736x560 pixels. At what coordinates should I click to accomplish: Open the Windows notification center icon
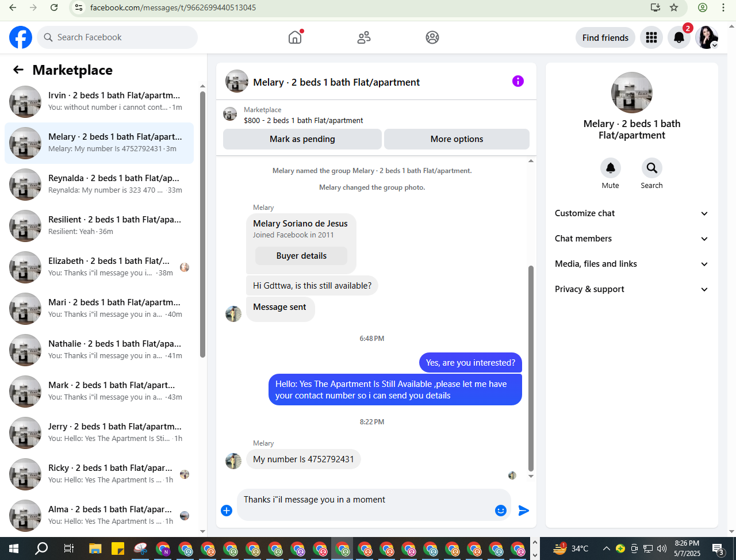(718, 549)
